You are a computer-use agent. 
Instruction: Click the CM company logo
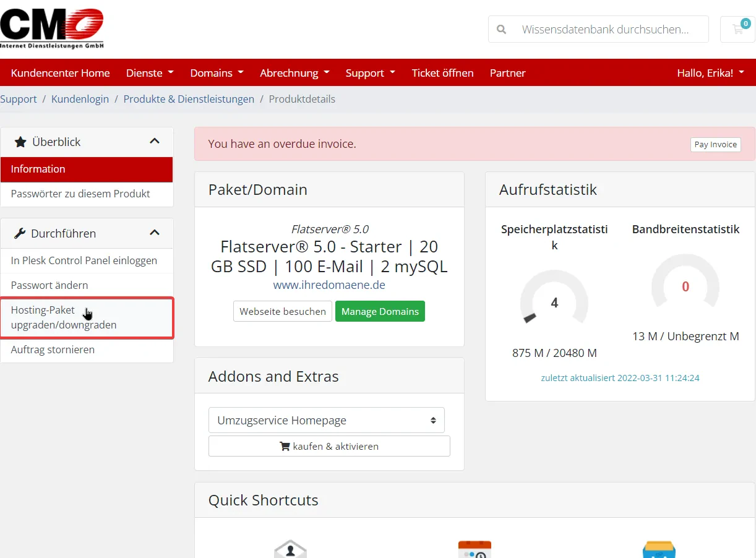point(52,28)
